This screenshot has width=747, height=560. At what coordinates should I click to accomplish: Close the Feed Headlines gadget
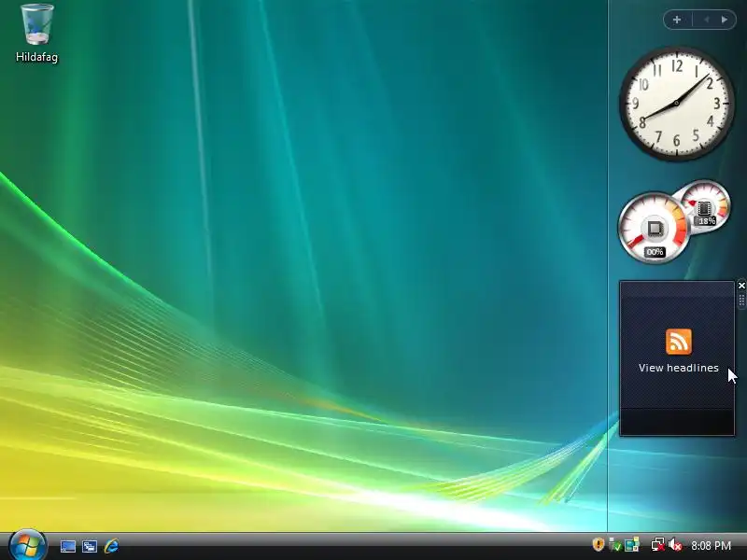point(741,286)
